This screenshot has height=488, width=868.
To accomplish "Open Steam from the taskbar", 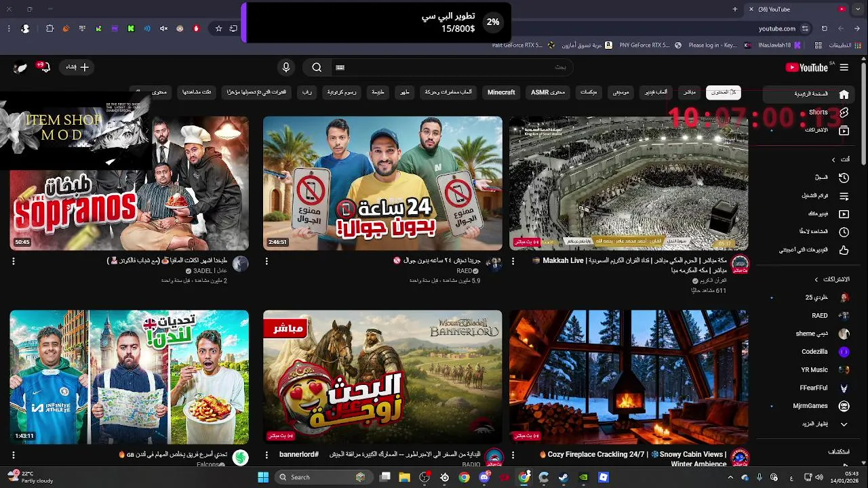I will click(x=564, y=477).
